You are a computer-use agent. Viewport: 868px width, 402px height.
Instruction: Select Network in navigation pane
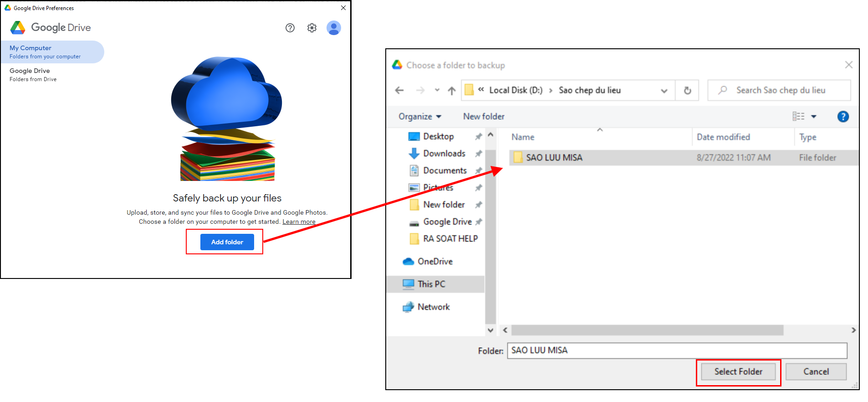coord(434,307)
